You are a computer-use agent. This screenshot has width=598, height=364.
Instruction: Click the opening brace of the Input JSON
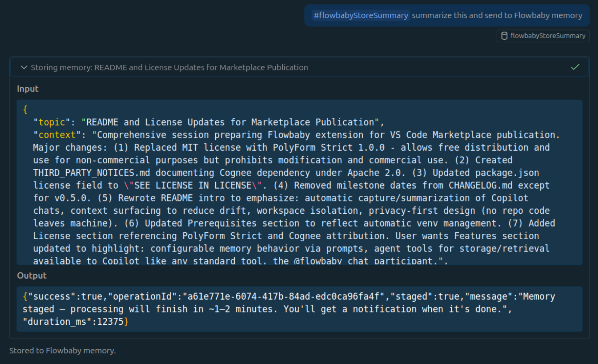(25, 110)
